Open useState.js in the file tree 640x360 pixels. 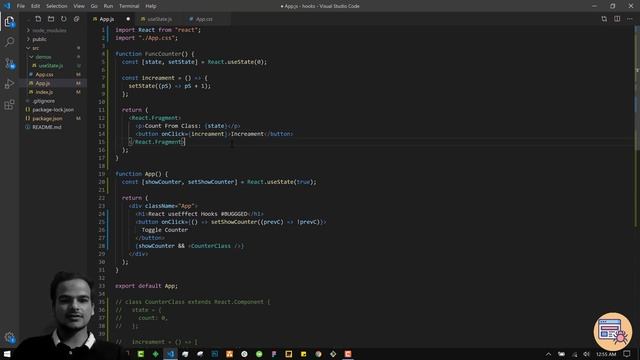(51, 66)
